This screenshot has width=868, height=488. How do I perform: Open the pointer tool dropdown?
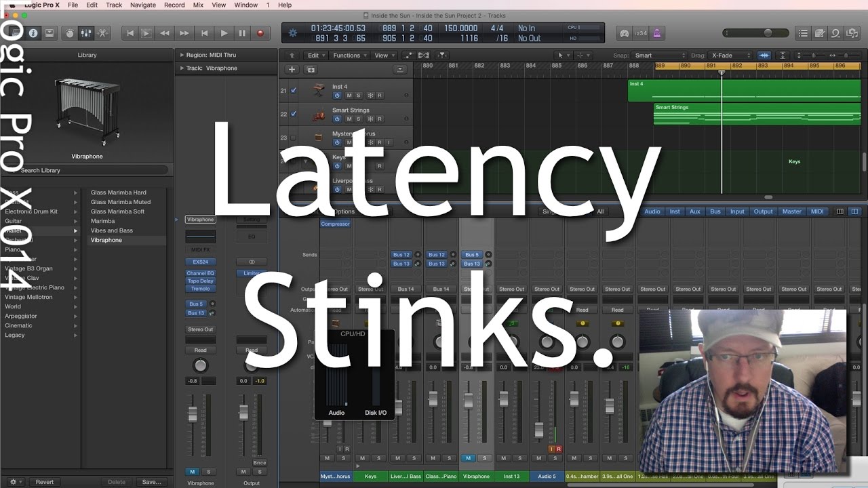[562, 56]
